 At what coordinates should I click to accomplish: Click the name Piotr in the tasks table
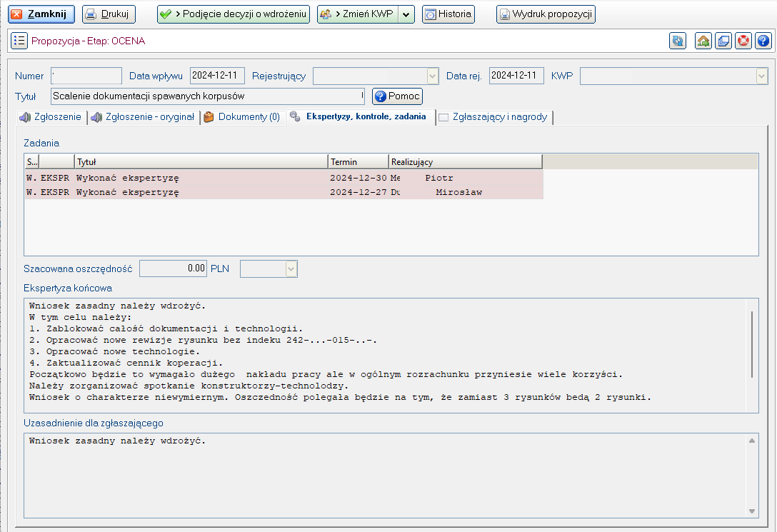[x=439, y=178]
